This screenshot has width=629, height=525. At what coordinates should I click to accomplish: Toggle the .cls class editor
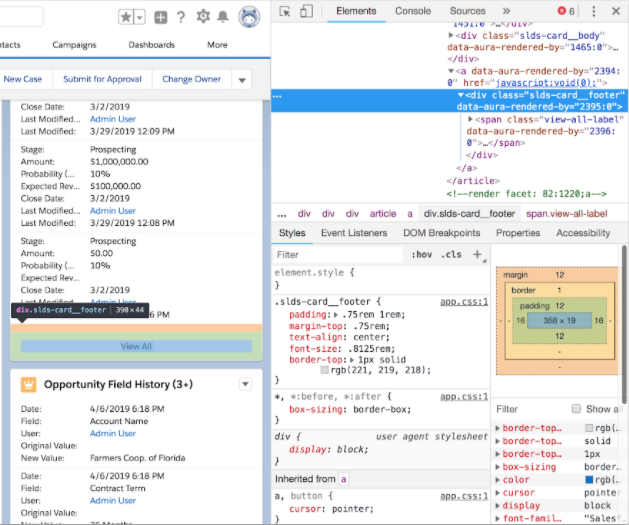451,255
